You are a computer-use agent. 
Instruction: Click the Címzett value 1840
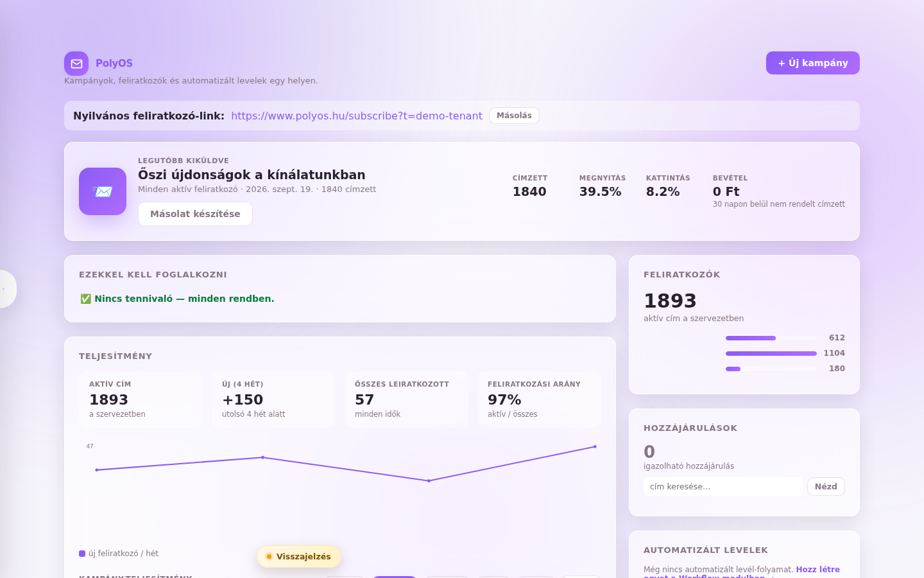point(529,191)
